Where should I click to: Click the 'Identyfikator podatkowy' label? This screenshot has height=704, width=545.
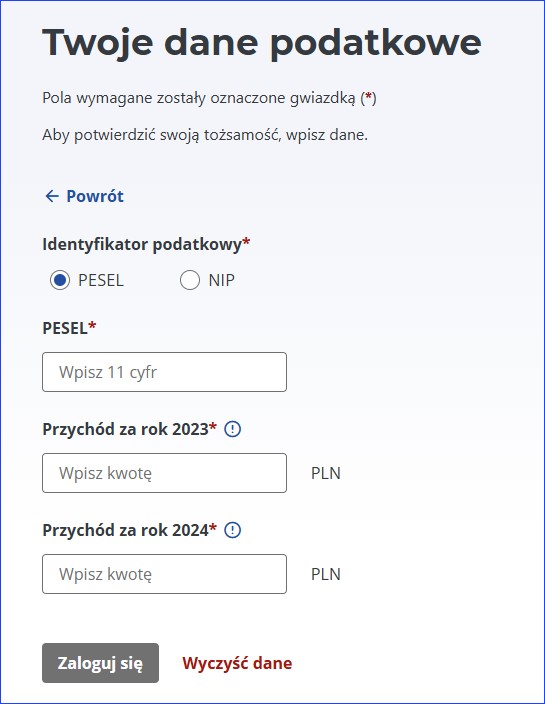(x=146, y=245)
